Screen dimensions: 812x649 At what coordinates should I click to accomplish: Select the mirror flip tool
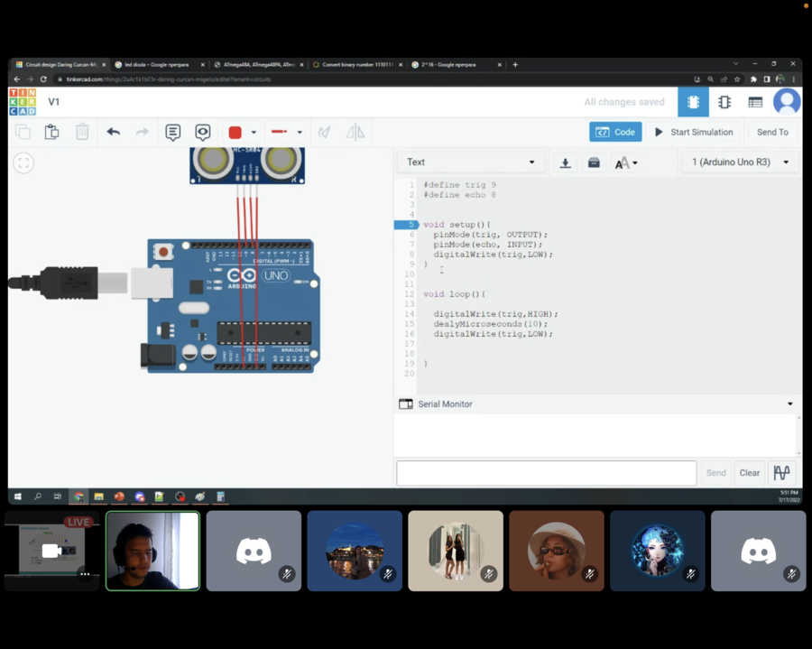click(x=356, y=132)
